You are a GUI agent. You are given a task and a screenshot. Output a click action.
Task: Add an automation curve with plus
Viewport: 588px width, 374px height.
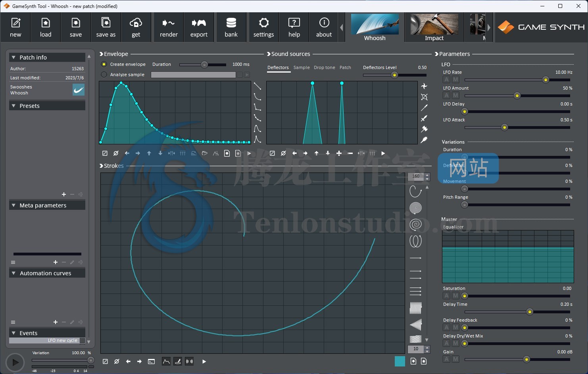[56, 322]
